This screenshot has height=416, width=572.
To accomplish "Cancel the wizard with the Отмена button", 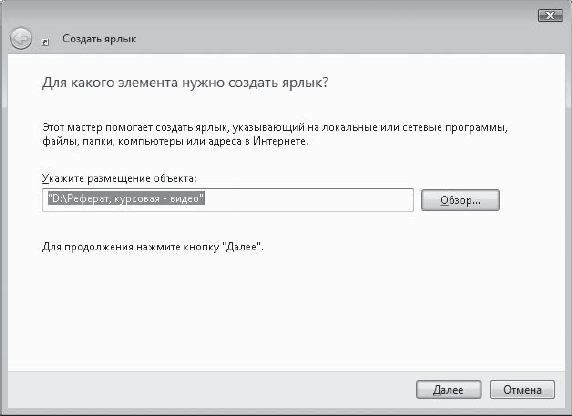I will tap(522, 390).
